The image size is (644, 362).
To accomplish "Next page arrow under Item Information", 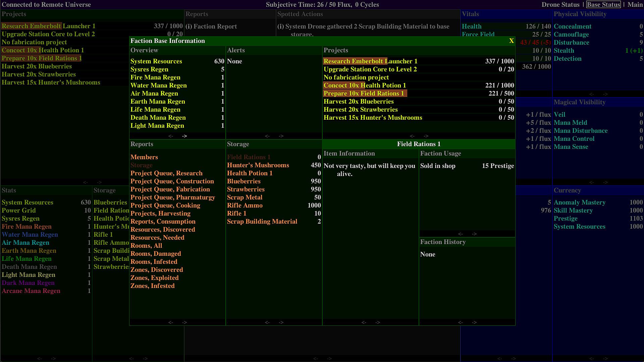I will pos(378,322).
